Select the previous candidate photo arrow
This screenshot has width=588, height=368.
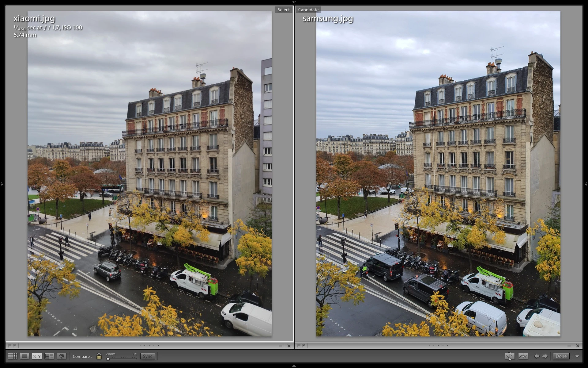coord(537,356)
